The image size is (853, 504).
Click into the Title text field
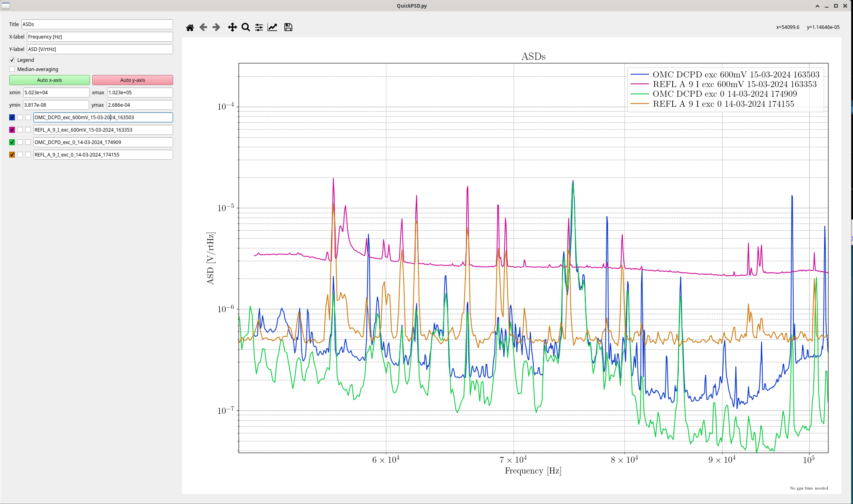(x=97, y=24)
